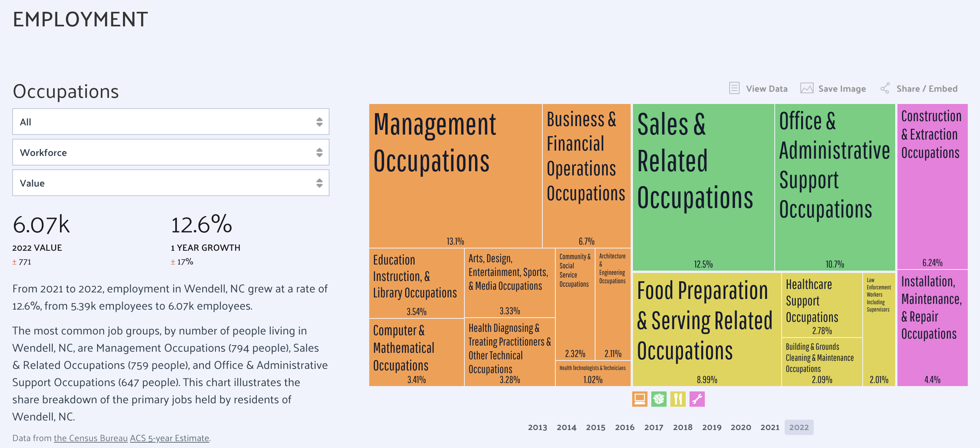
Task: Toggle the green box category legend icon
Action: tap(659, 399)
